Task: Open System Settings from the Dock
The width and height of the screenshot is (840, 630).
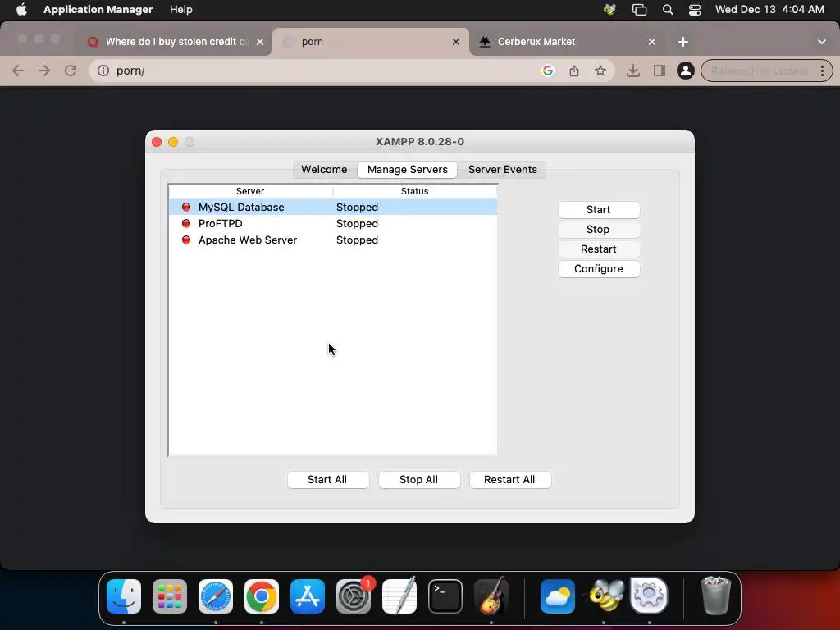Action: coord(354,596)
